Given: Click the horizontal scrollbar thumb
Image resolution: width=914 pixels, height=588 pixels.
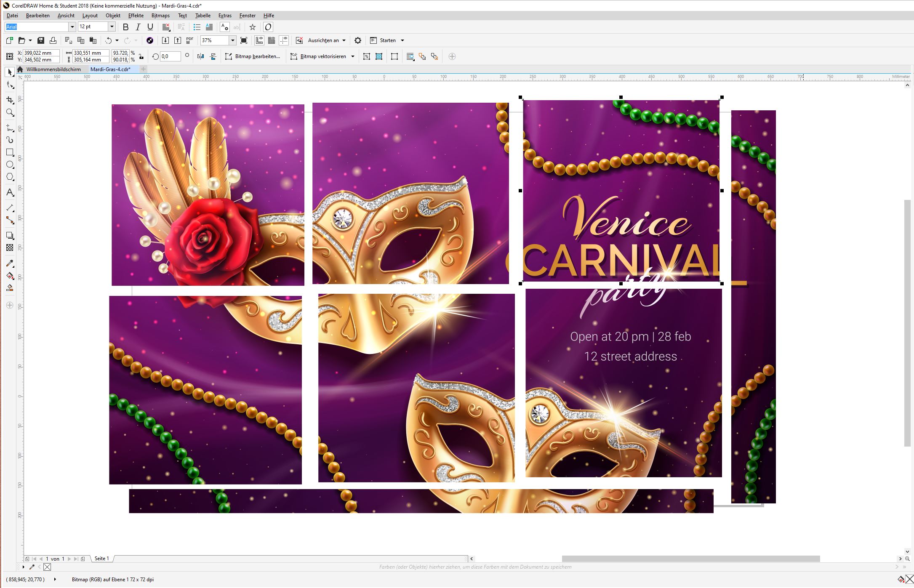Looking at the screenshot, I should [x=691, y=559].
